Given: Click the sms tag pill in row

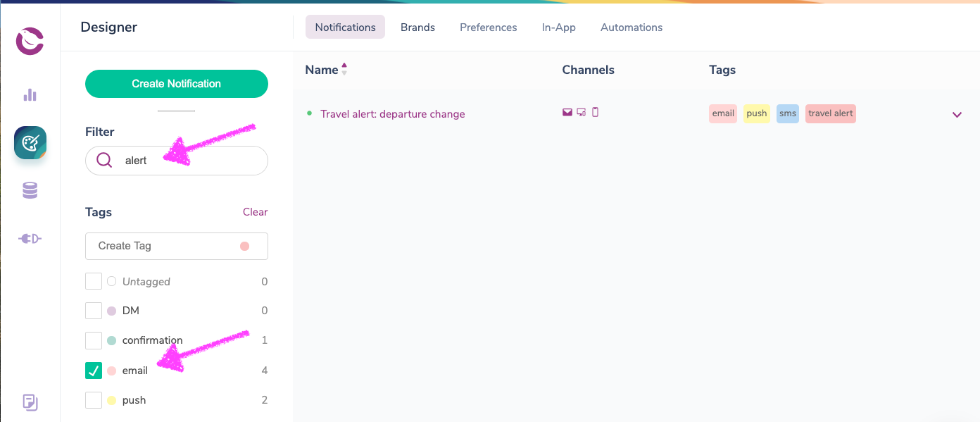Looking at the screenshot, I should click(788, 113).
